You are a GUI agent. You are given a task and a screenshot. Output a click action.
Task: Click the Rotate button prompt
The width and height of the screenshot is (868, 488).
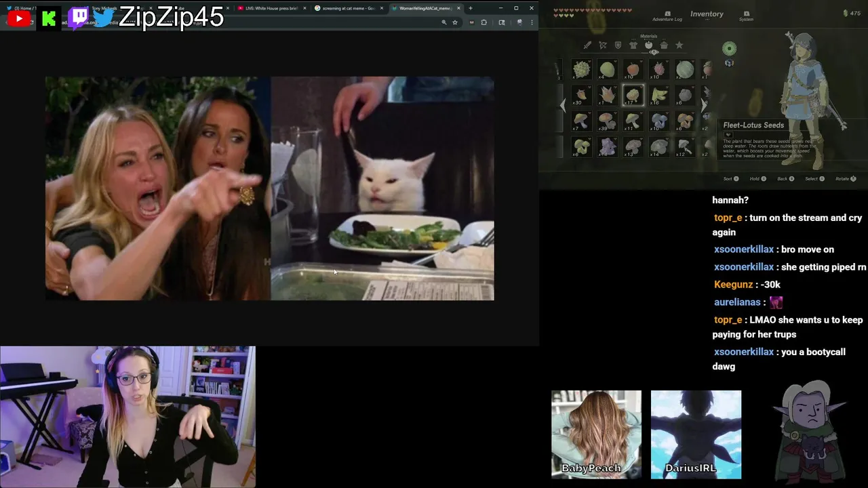[x=846, y=179]
